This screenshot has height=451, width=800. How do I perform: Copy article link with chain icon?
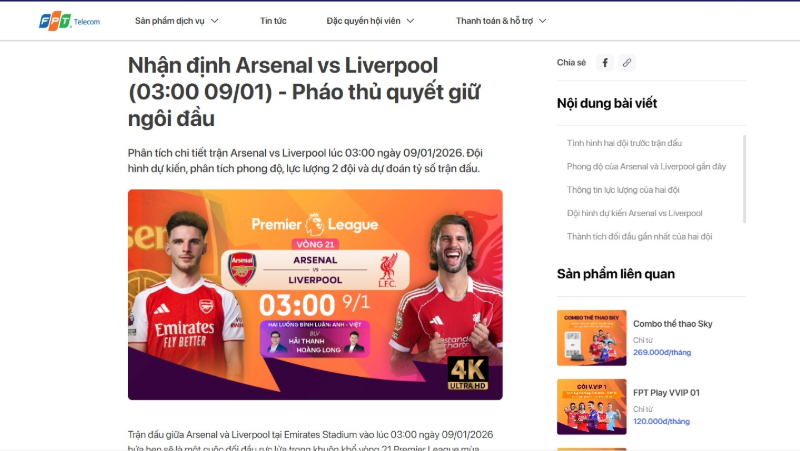click(627, 63)
